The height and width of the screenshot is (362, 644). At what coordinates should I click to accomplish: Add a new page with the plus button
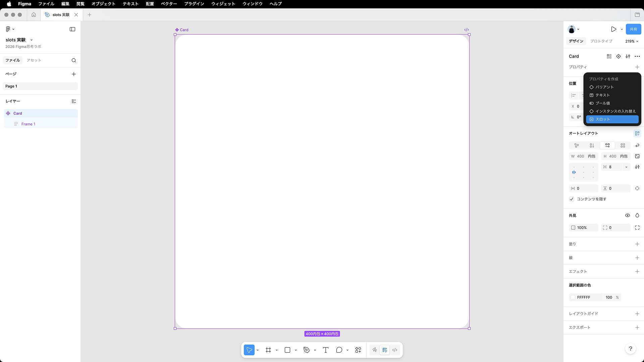(x=74, y=74)
